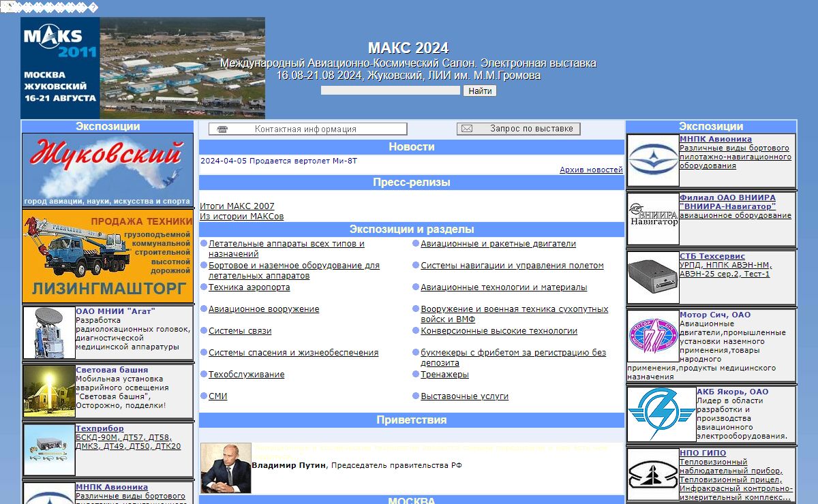Open Авиационные и ракетные двигатели section
818x504 pixels.
[x=498, y=244]
